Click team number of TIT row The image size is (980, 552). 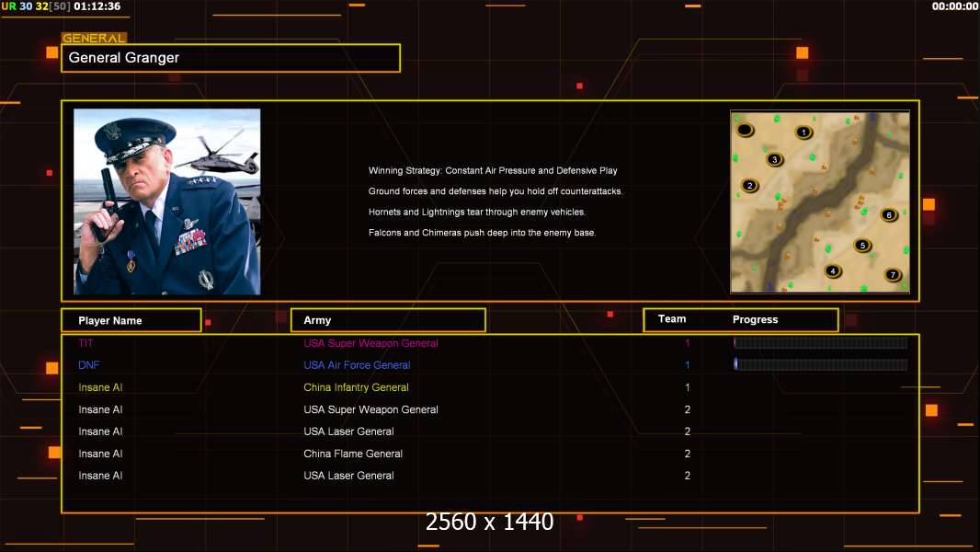tap(688, 343)
